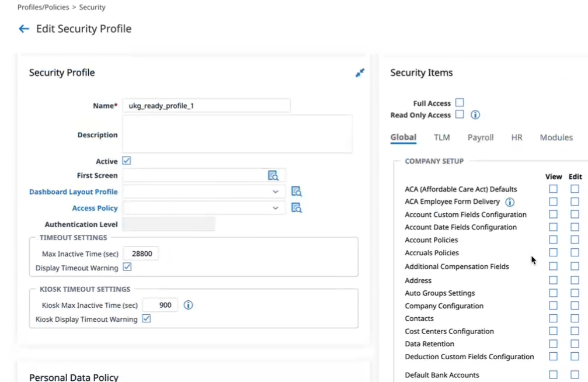
Task: Click Security in the breadcrumb
Action: (x=92, y=7)
